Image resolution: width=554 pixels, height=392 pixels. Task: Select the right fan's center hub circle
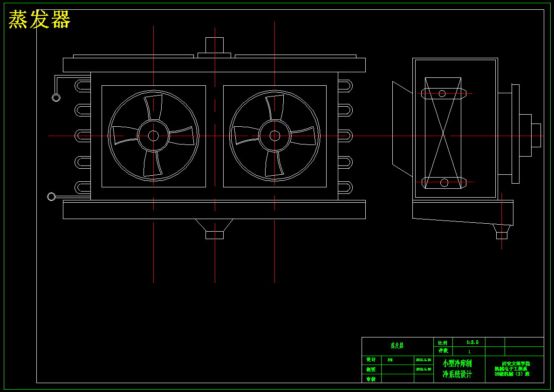pyautogui.click(x=275, y=136)
